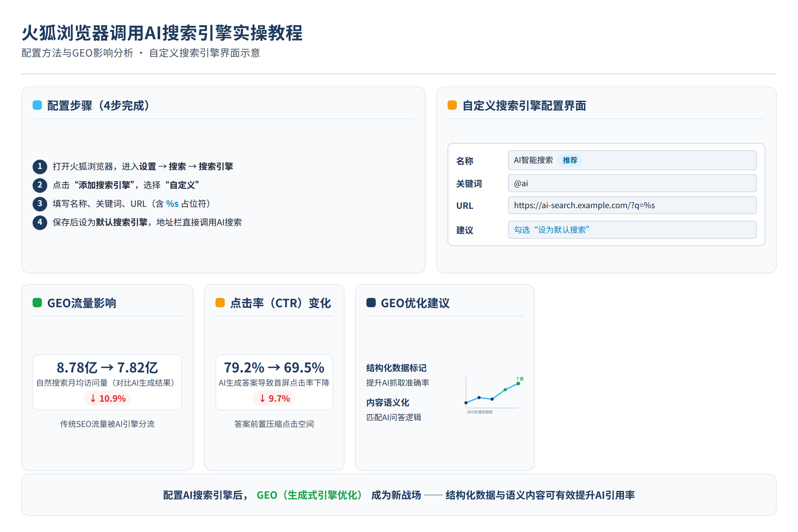This screenshot has height=532, width=798.
Task: Click the "内容语义化" heading
Action: click(388, 403)
